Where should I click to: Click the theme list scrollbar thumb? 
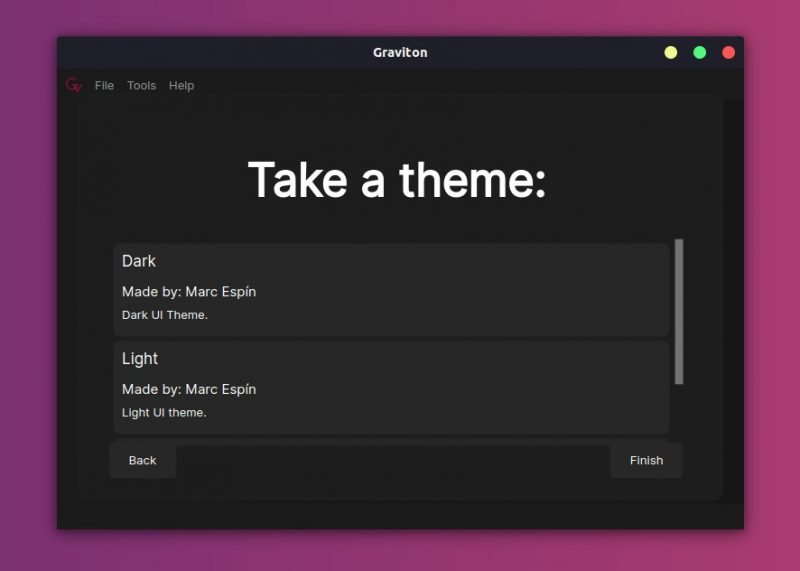click(x=679, y=311)
